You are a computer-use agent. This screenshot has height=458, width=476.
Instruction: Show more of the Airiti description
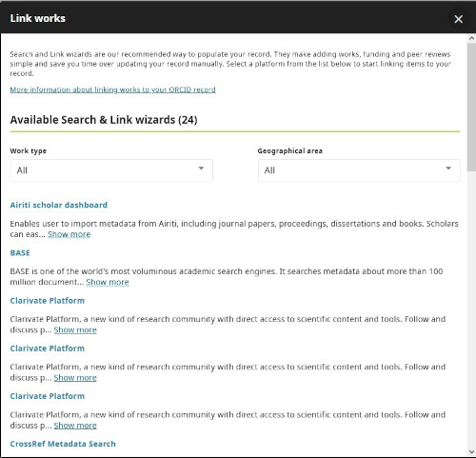[x=69, y=234]
